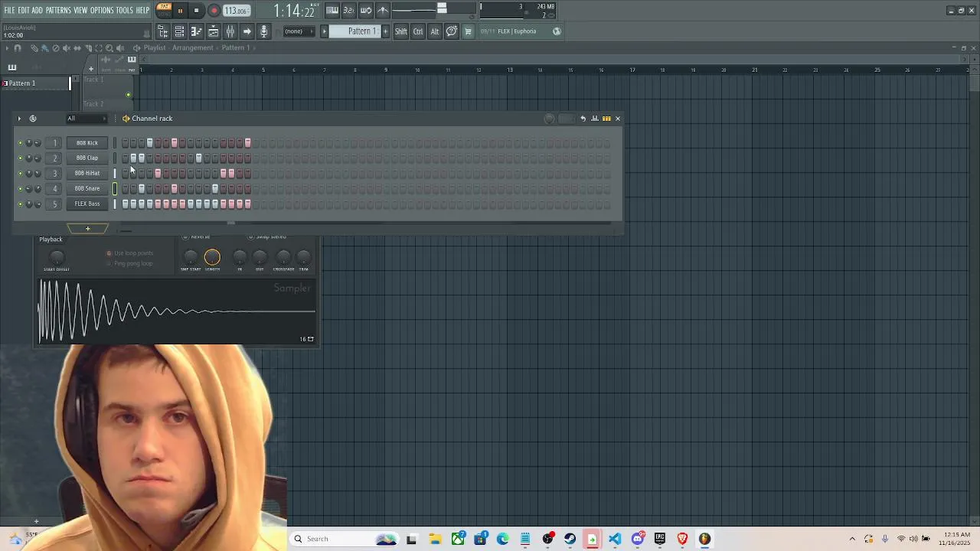Open the Channel rack options menu arrow

point(19,119)
